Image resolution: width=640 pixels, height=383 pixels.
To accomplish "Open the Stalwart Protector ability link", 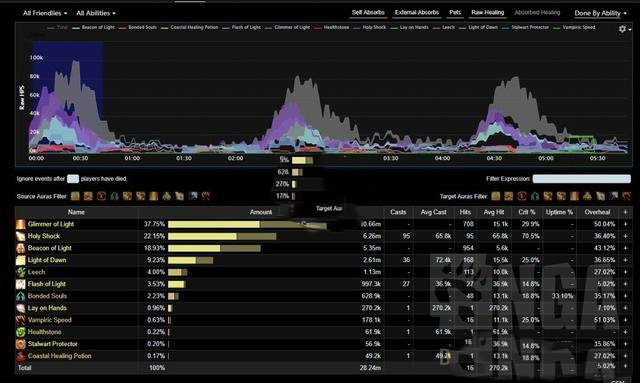I will [x=53, y=344].
